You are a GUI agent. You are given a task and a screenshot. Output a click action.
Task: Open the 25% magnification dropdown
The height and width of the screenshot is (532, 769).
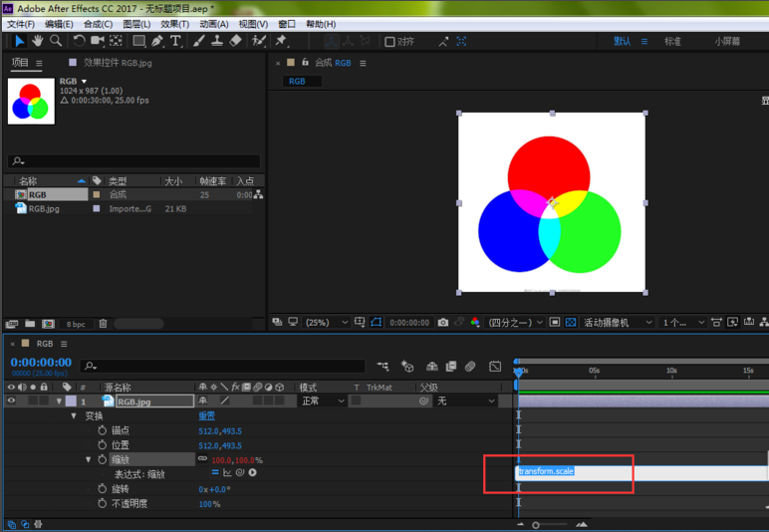point(327,323)
